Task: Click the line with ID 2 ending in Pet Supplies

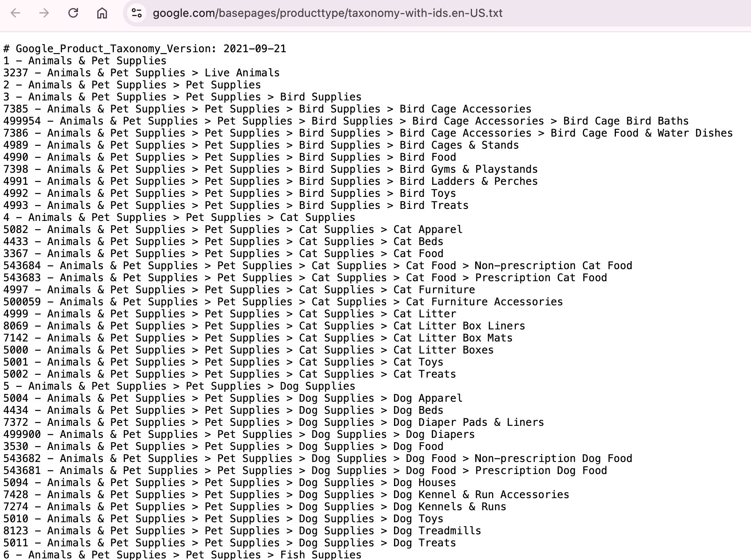Action: tap(132, 85)
